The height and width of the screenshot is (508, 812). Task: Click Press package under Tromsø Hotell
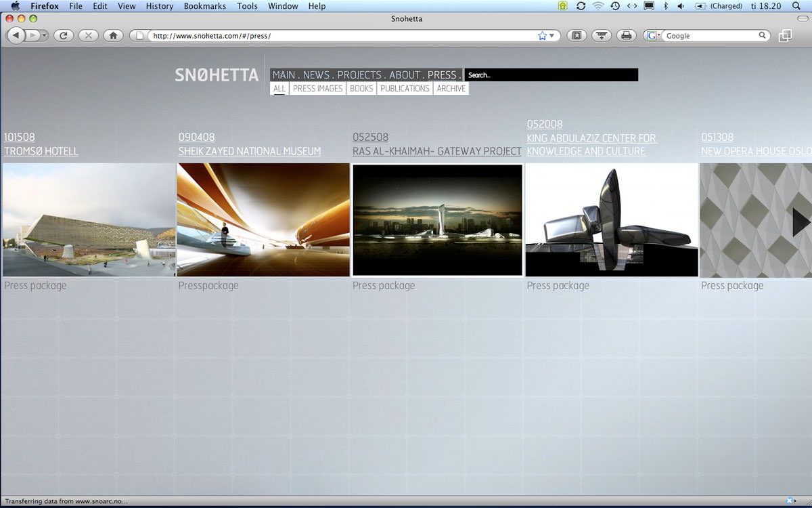[x=35, y=286]
